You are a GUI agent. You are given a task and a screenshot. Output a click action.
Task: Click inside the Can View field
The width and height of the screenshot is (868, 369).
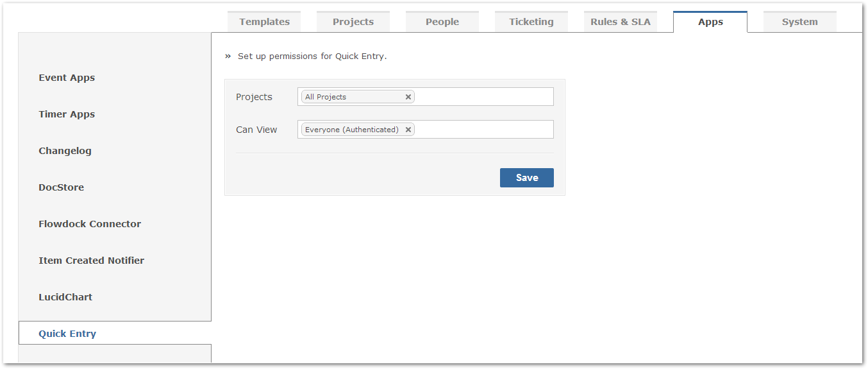coord(484,130)
